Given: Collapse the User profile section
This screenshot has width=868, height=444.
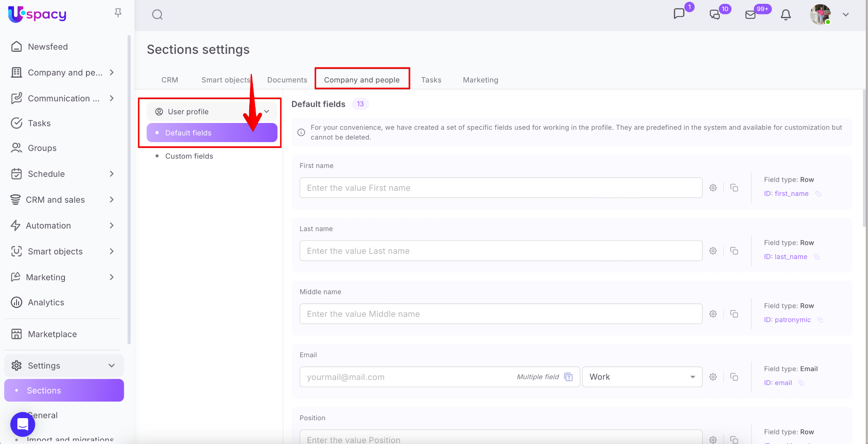Looking at the screenshot, I should tap(267, 112).
